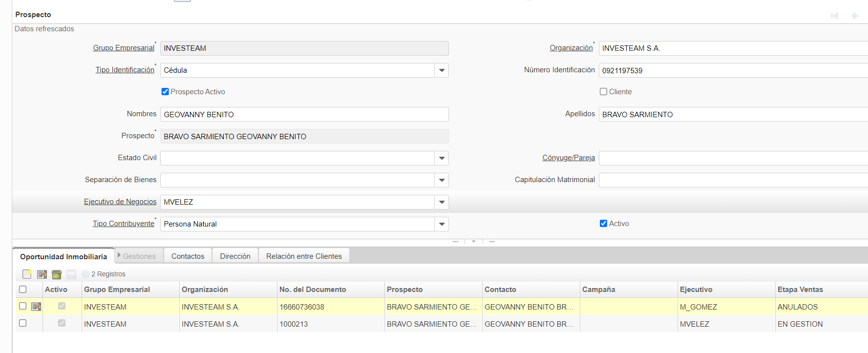Screen dimensions: 868x353
Task: Collapse panel using the splitter down arrow
Action: click(x=473, y=241)
